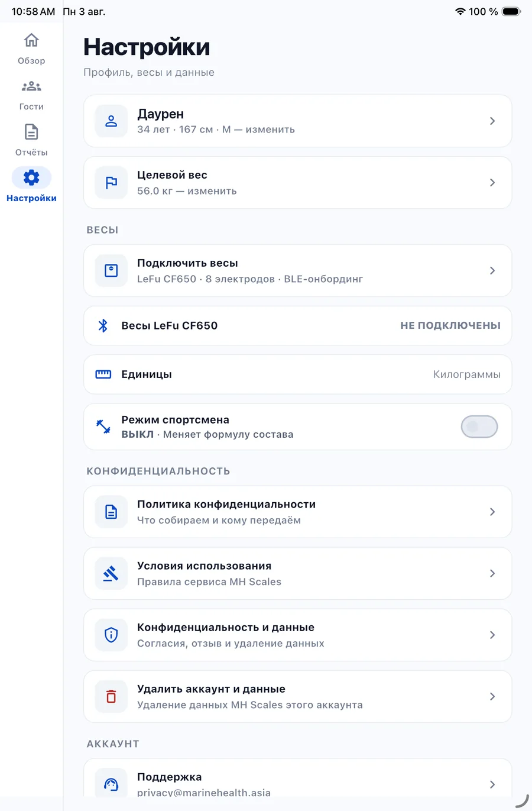Open the Целевой вес row chevron

[x=492, y=183]
